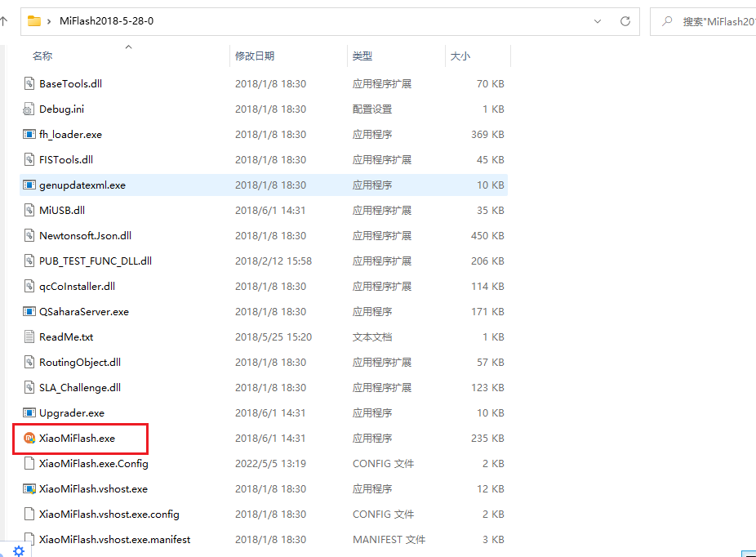
Task: Select the file name XiaoMiFlash.vshost.exe
Action: [93, 489]
